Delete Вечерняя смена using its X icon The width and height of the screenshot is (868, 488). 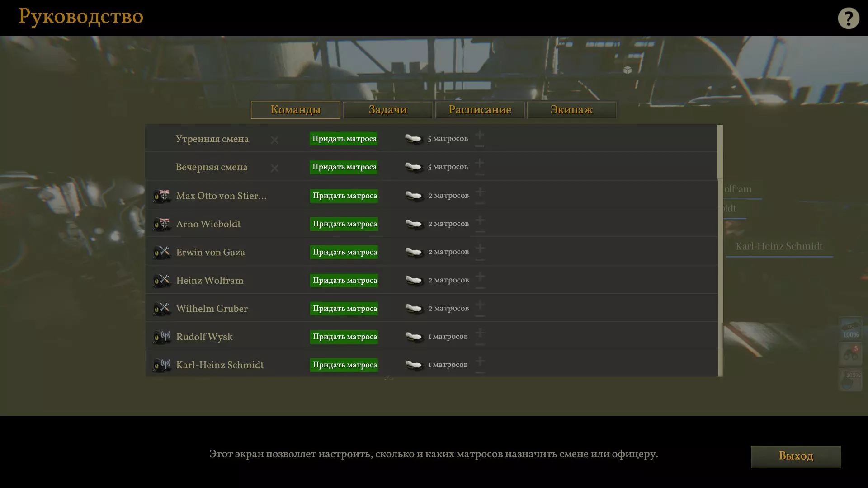coord(274,168)
